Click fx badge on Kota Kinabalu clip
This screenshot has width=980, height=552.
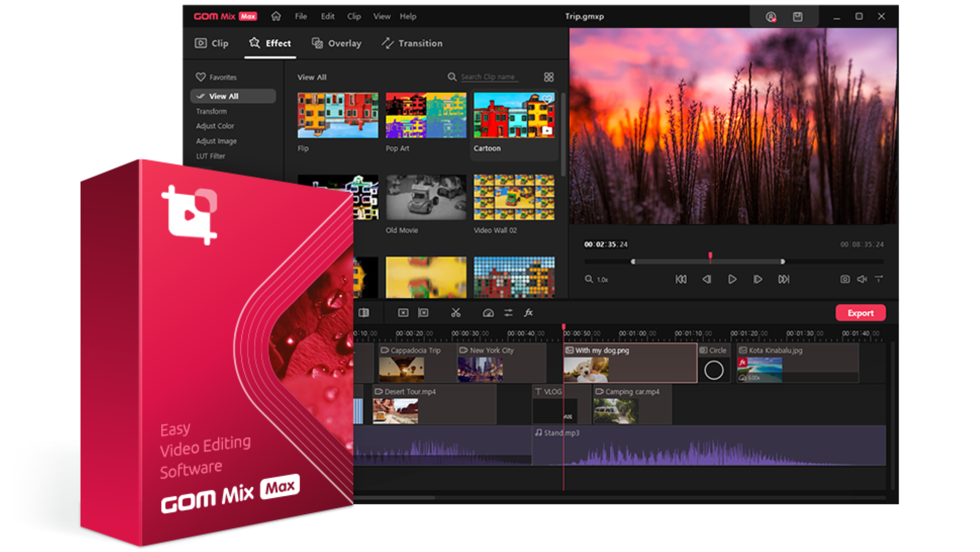[743, 362]
